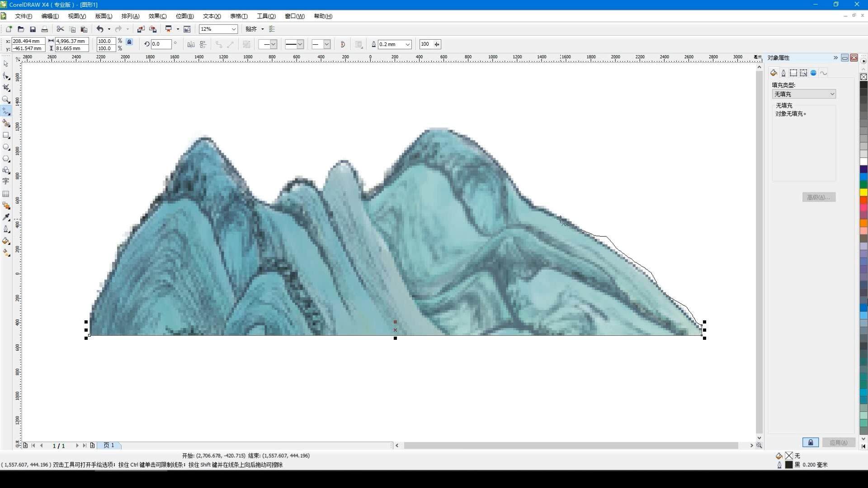Select the Eyedropper tool
Screen dimensions: 868x488
click(x=6, y=217)
